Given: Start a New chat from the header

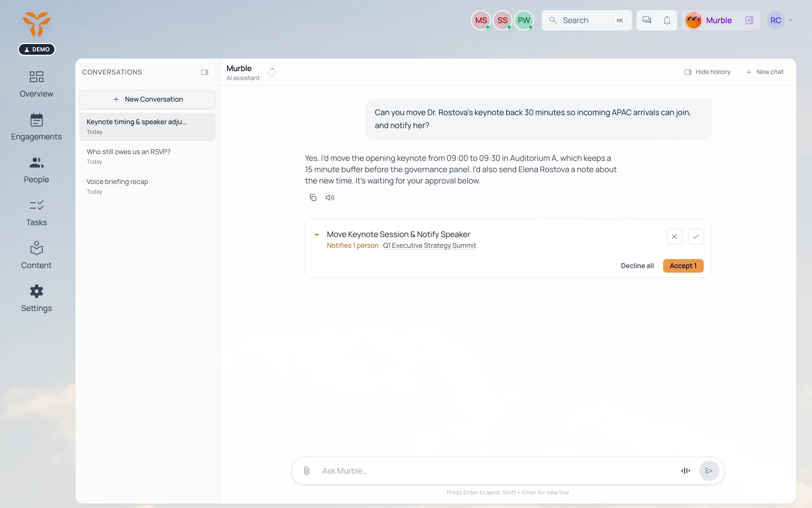Looking at the screenshot, I should coord(765,72).
